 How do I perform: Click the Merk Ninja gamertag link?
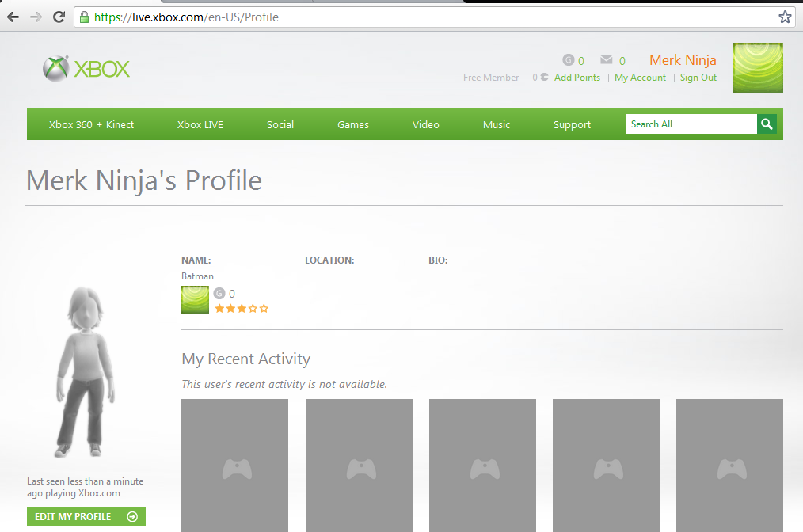click(683, 60)
